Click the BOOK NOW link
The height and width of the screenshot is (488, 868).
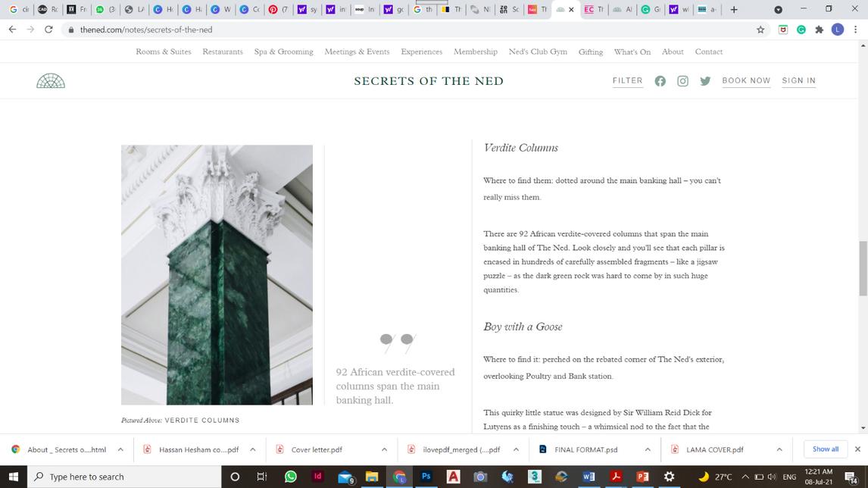(745, 81)
